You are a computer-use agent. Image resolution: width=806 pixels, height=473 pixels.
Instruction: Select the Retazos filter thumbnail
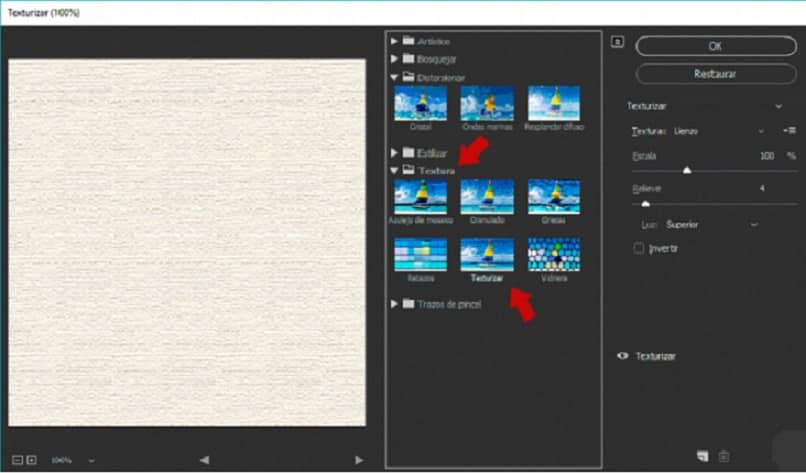pos(420,254)
